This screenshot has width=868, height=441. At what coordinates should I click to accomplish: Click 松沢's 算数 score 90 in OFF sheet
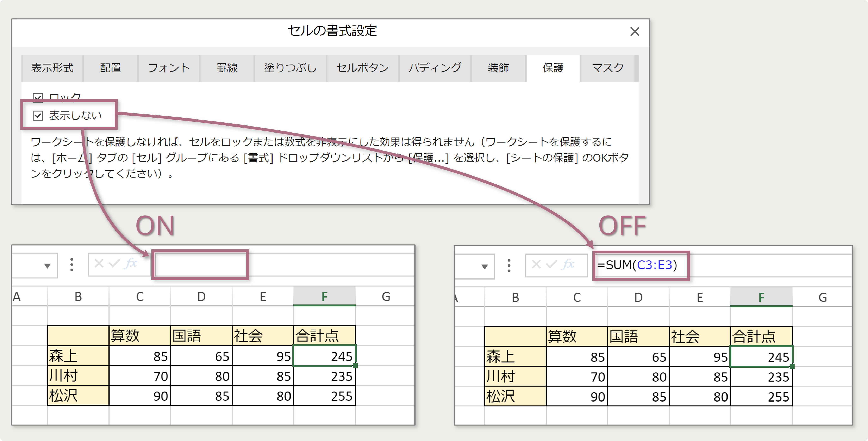click(x=577, y=397)
